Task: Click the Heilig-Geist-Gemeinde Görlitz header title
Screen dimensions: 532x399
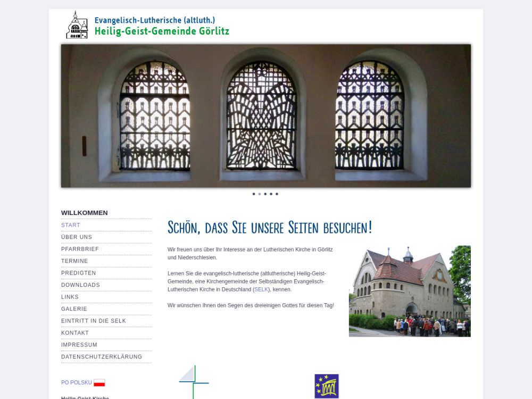Action: 162,31
